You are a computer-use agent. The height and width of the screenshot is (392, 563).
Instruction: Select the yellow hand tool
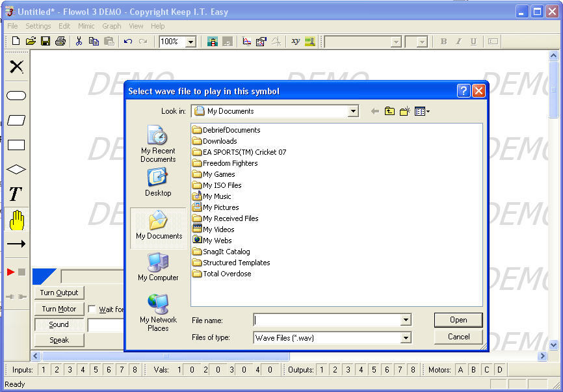pyautogui.click(x=17, y=220)
